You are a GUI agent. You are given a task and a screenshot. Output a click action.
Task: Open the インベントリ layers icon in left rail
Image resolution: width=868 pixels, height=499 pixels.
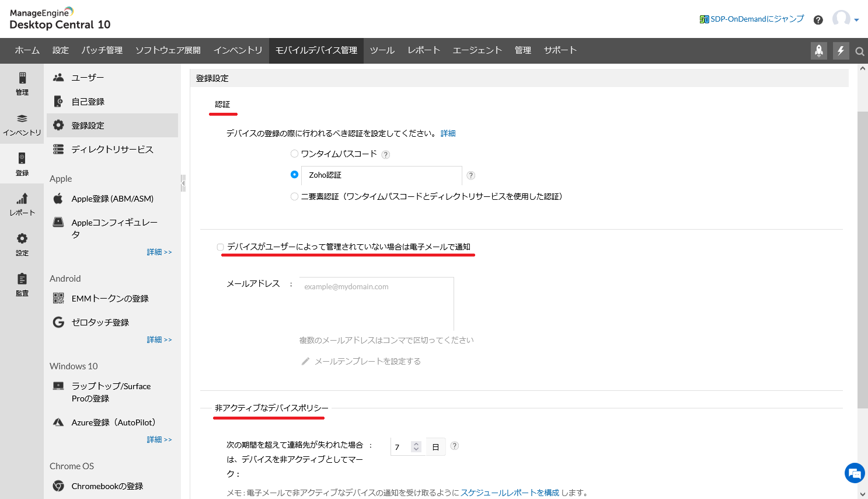[x=22, y=119]
